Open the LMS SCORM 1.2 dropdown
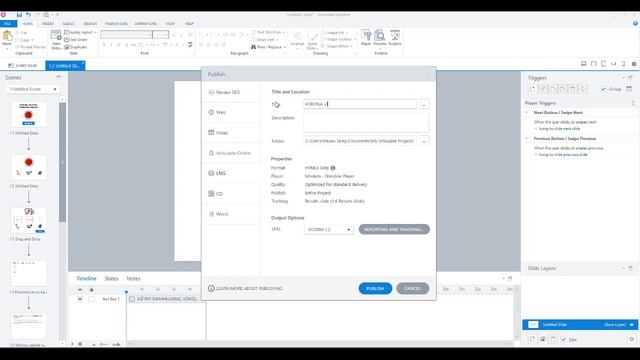Screen dimensions: 640x360 [x=329, y=229]
